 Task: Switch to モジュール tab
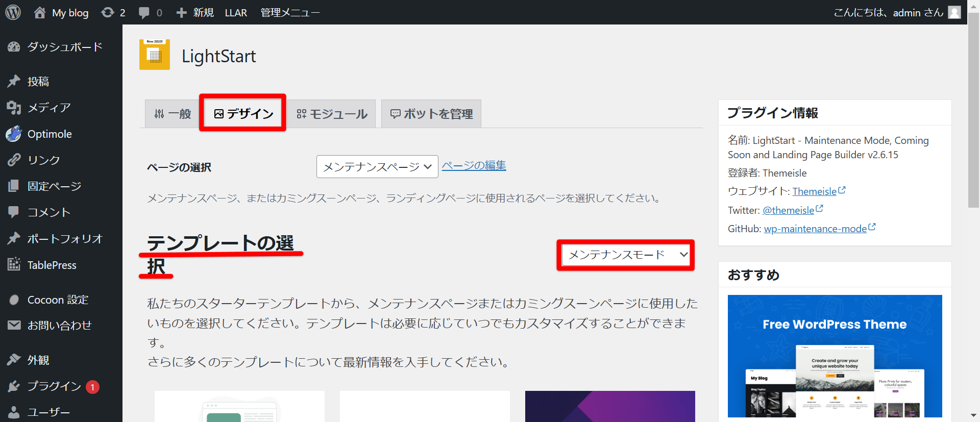[332, 114]
